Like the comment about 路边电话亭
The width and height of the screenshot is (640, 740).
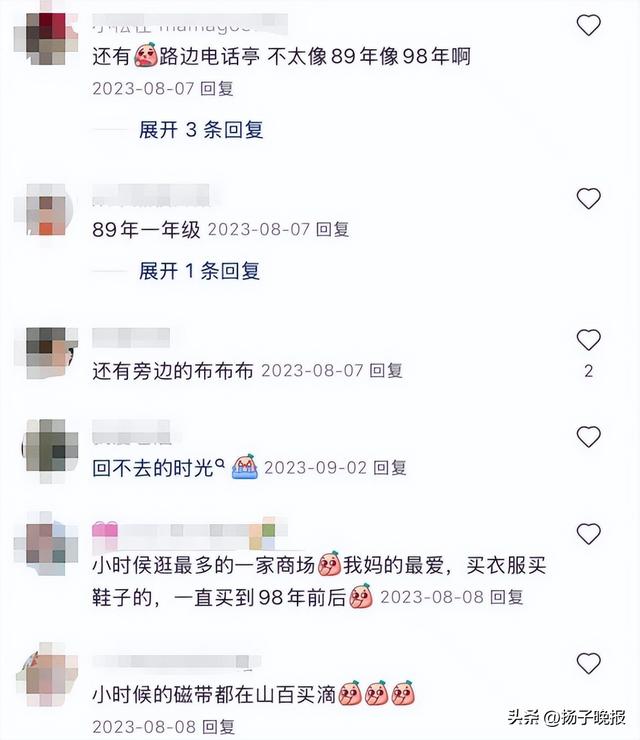[x=589, y=25]
